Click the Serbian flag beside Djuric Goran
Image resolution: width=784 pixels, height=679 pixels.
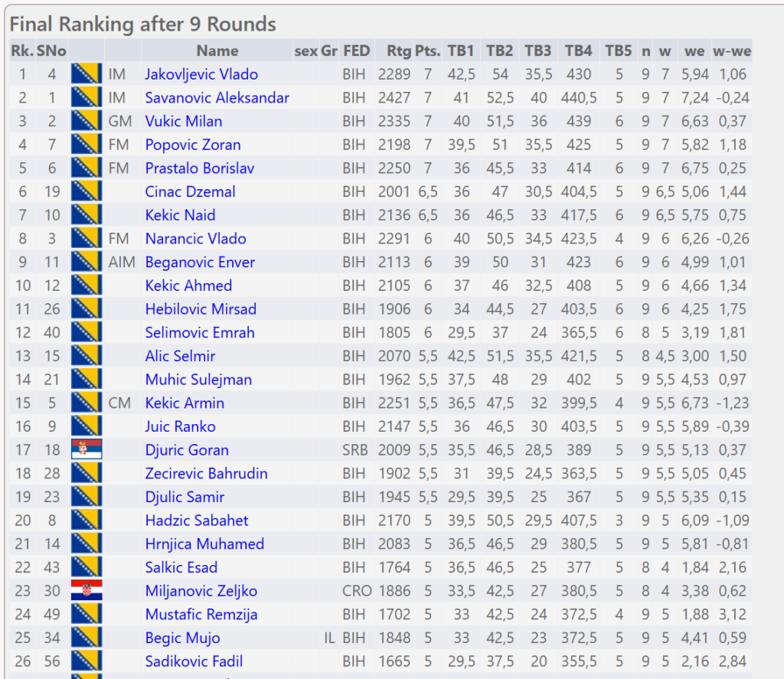tap(87, 450)
